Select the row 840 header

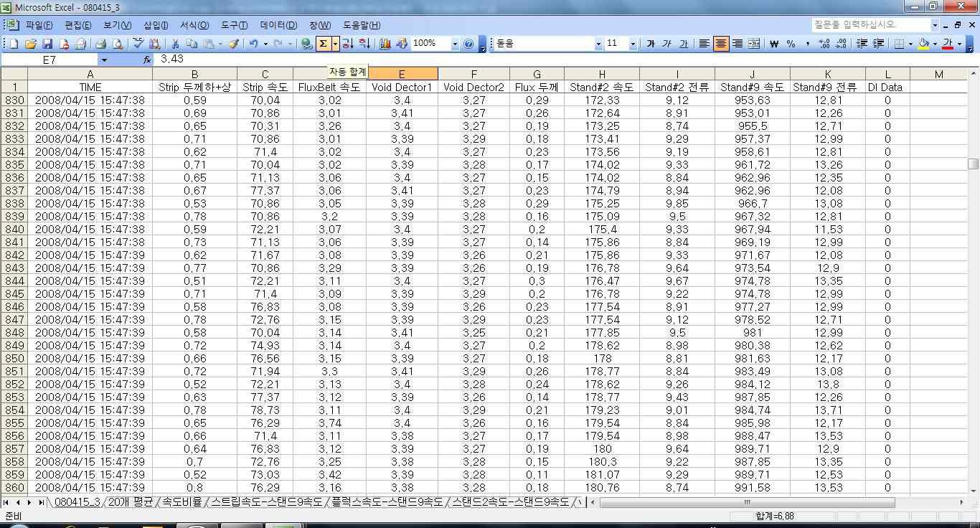click(14, 229)
